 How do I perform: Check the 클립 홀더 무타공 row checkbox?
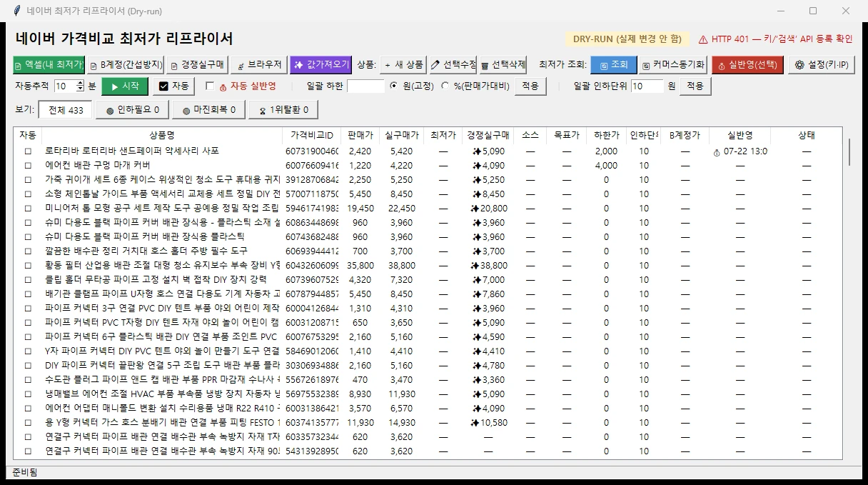[x=29, y=280]
